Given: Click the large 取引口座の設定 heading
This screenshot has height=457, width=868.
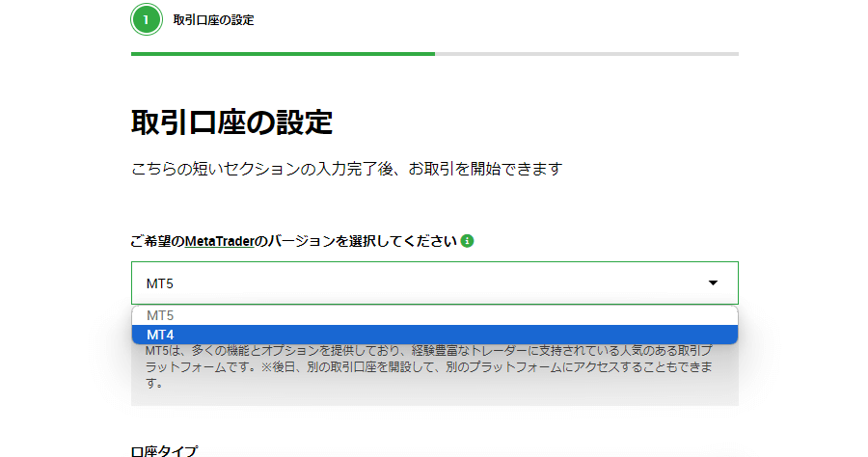Looking at the screenshot, I should click(x=231, y=122).
